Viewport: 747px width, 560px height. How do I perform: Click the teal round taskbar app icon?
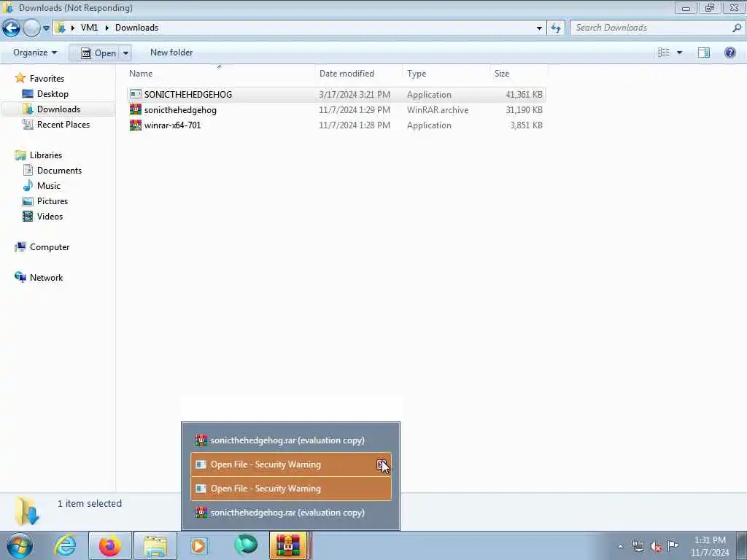point(245,545)
